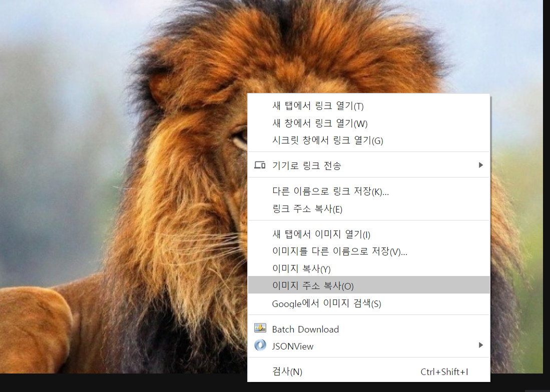Screen dimensions: 550x392
Task: Open image in new tab 새 탭에서 이미지 열기(I)
Action: pyautogui.click(x=369, y=234)
